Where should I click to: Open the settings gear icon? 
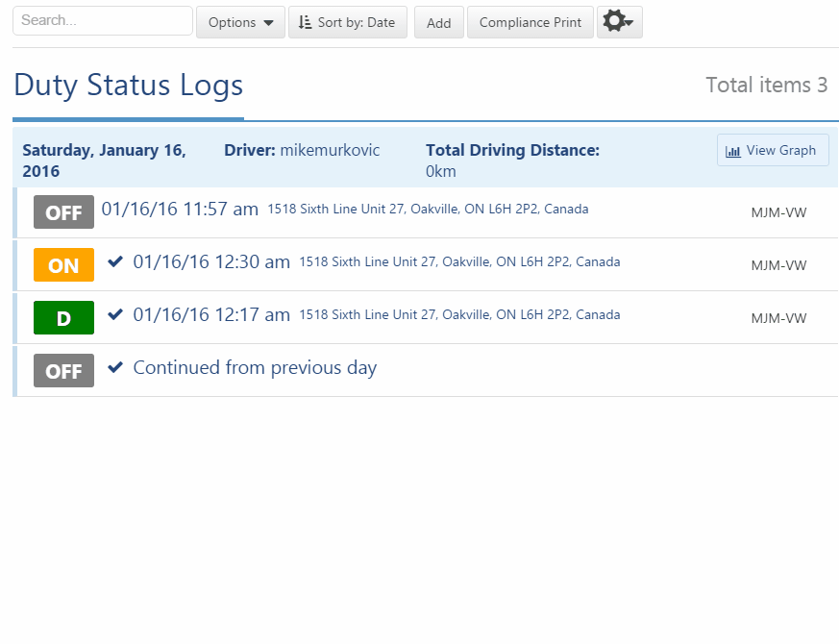pos(614,21)
